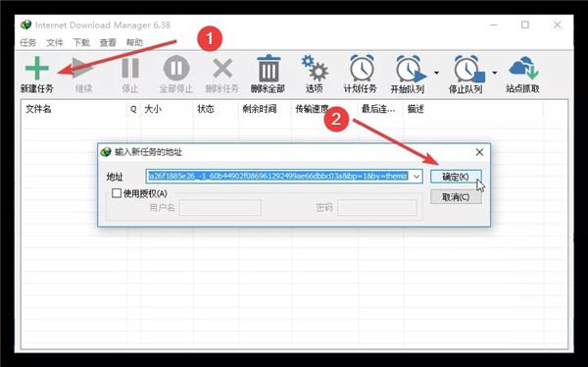Click the 取消(C) button

click(456, 197)
